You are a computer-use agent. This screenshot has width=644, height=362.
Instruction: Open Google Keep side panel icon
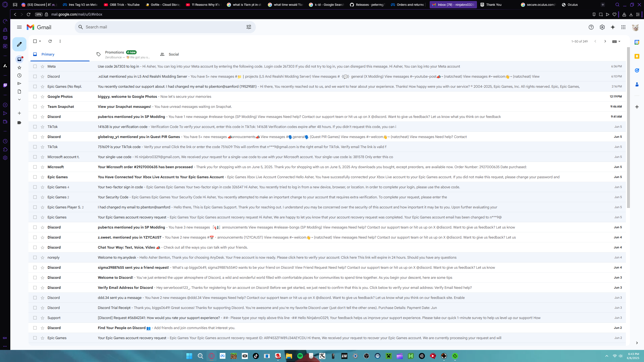637,56
